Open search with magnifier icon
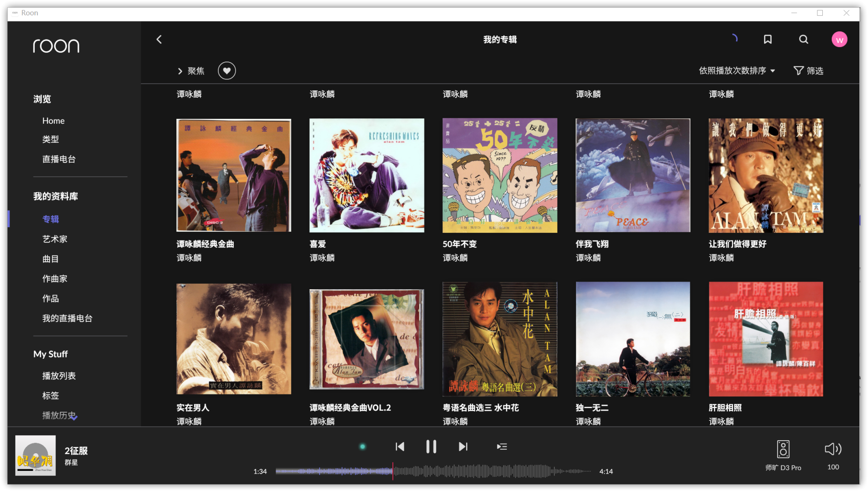The image size is (868, 503). (x=803, y=39)
